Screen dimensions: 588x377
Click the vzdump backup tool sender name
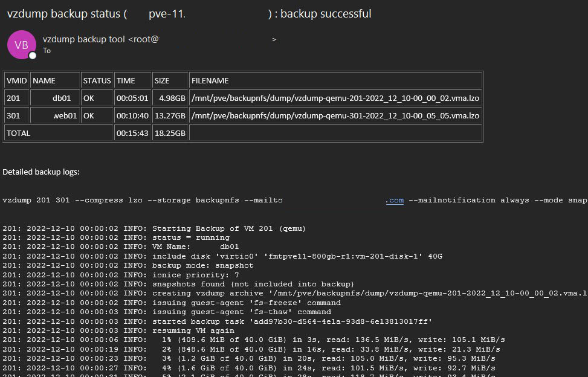coord(83,39)
